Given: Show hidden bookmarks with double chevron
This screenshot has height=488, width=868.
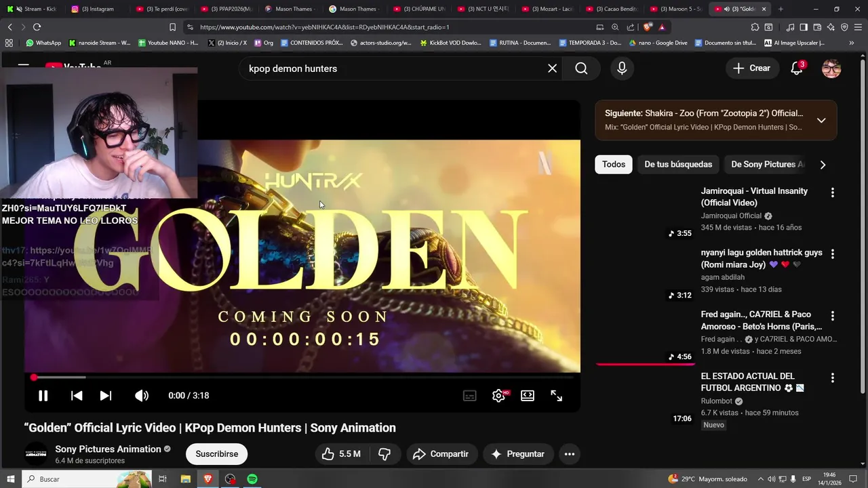Looking at the screenshot, I should [x=852, y=43].
